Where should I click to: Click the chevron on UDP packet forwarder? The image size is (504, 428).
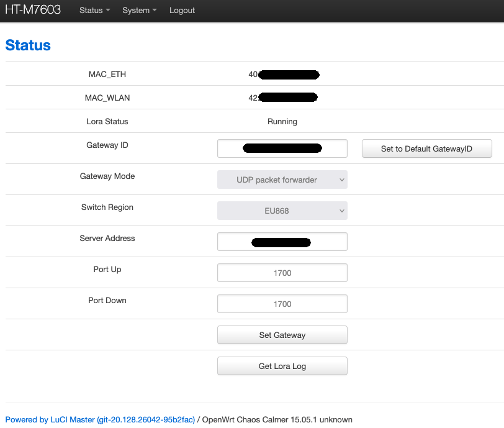pos(341,180)
